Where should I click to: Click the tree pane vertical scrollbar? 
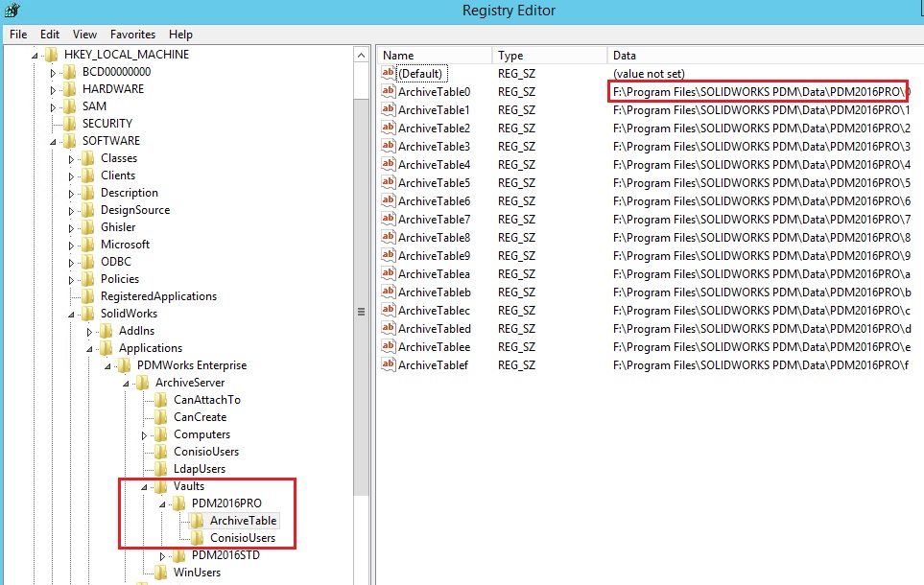tap(362, 312)
